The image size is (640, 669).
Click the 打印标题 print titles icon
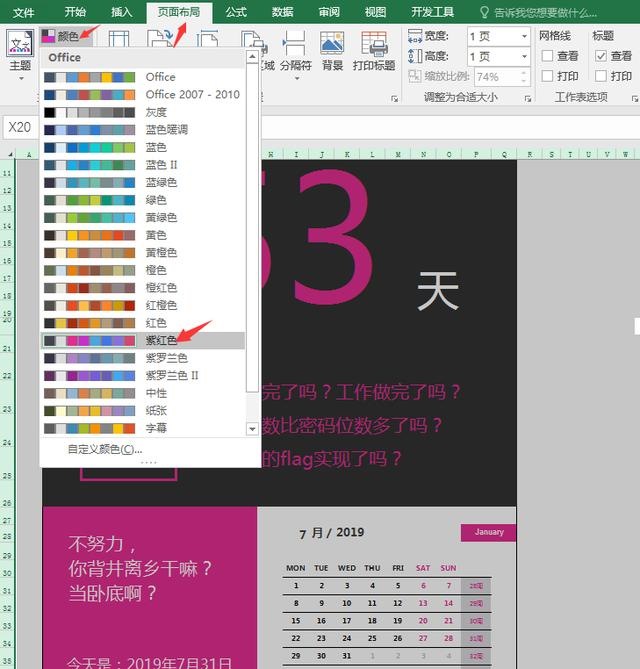pos(374,51)
